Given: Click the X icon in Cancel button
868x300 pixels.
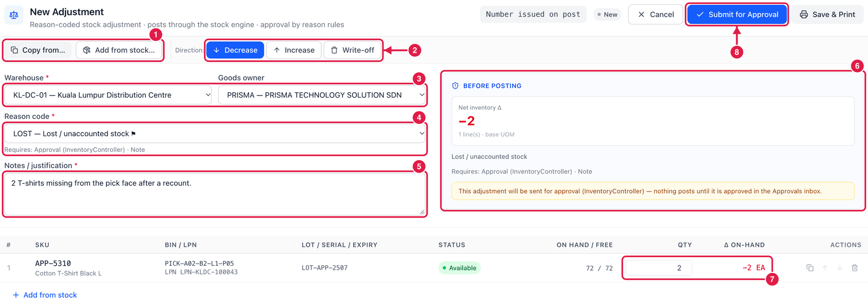Looking at the screenshot, I should pos(641,15).
